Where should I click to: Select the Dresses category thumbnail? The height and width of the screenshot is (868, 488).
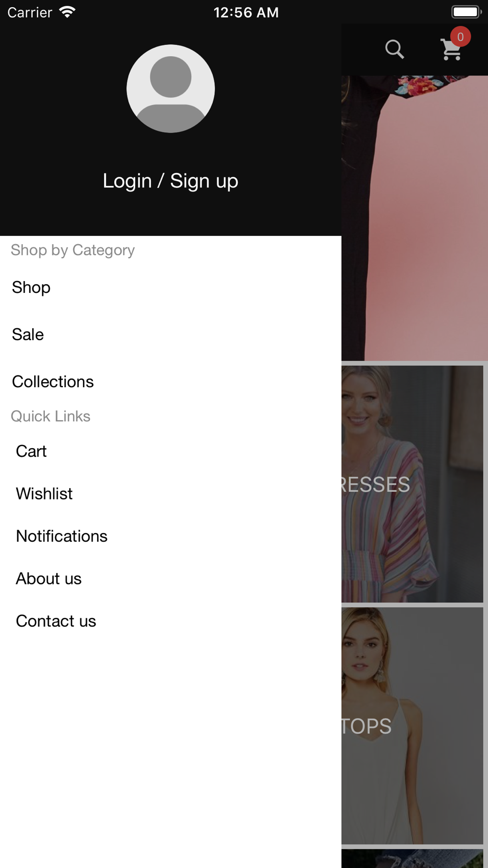[x=412, y=484]
